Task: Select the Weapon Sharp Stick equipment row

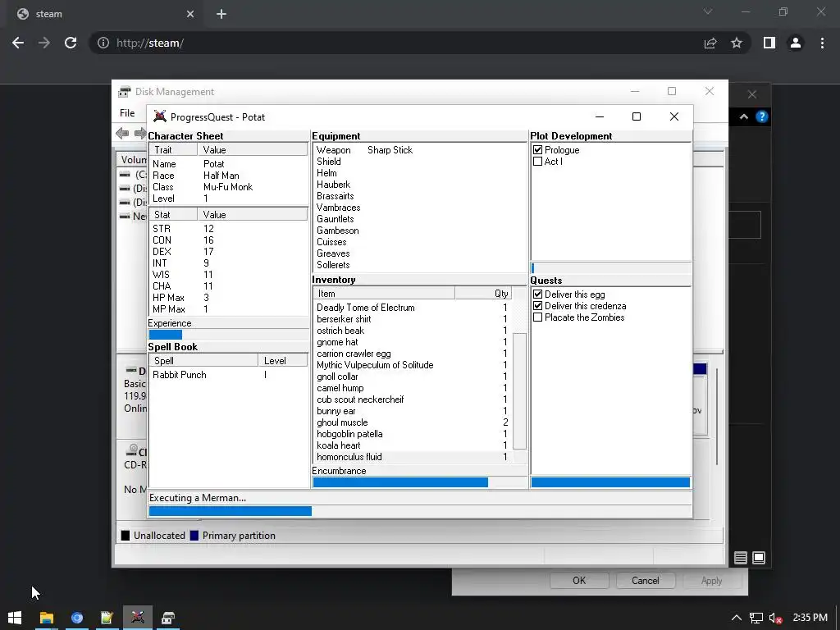Action: (419, 150)
